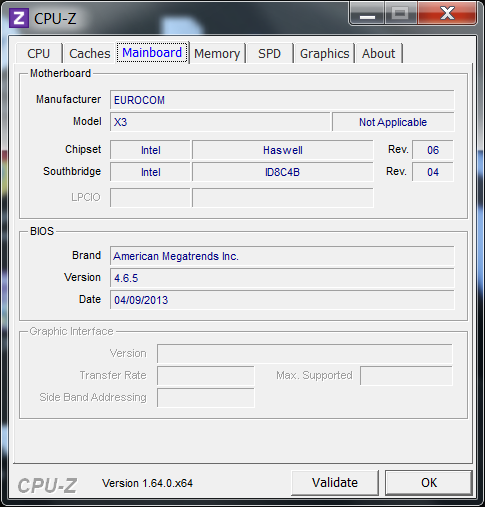Select the Not Applicable model revision field
485x507 pixels.
point(393,122)
